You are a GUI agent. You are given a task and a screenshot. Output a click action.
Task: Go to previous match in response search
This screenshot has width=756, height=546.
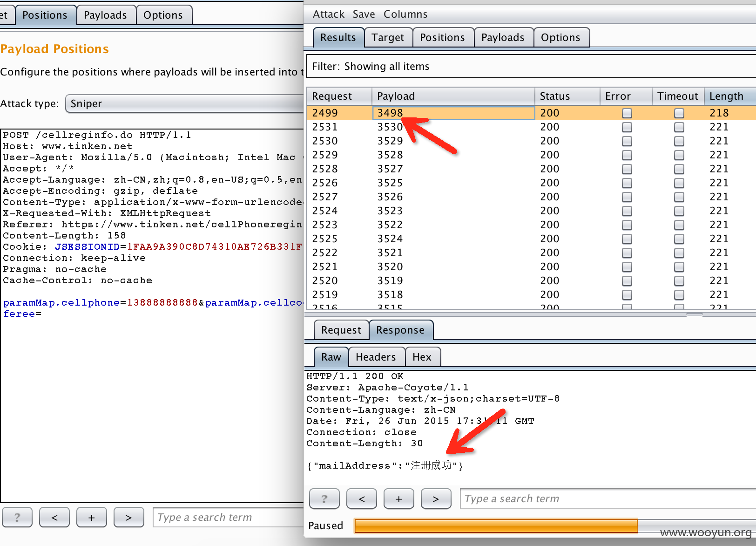tap(362, 499)
